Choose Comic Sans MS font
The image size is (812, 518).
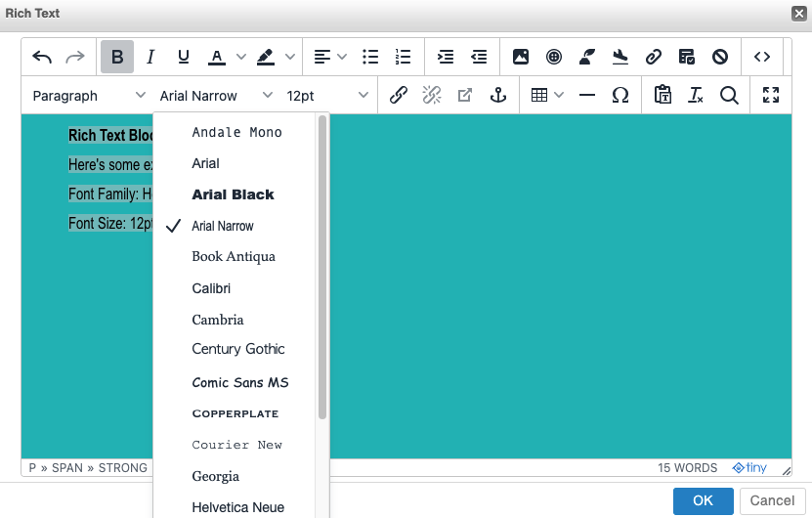pos(236,382)
